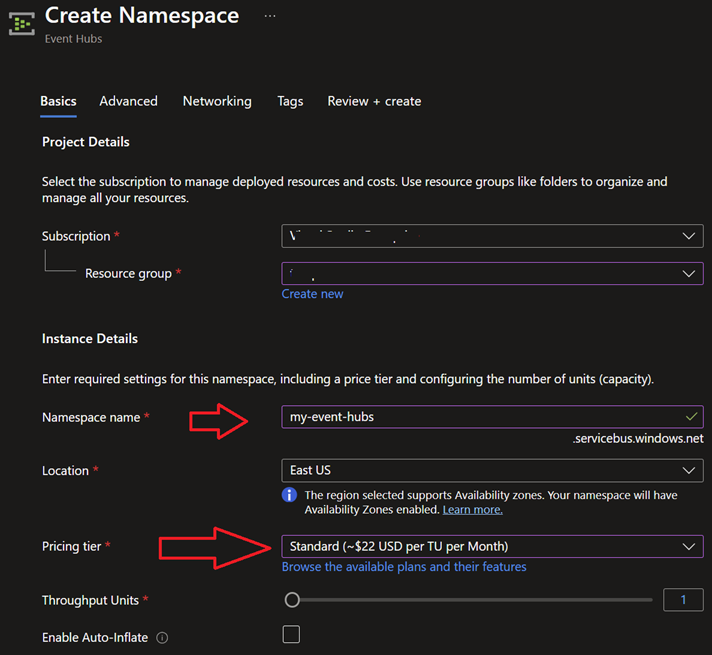Open the Learn more link about Availability Zones
The width and height of the screenshot is (712, 655).
pyautogui.click(x=472, y=510)
